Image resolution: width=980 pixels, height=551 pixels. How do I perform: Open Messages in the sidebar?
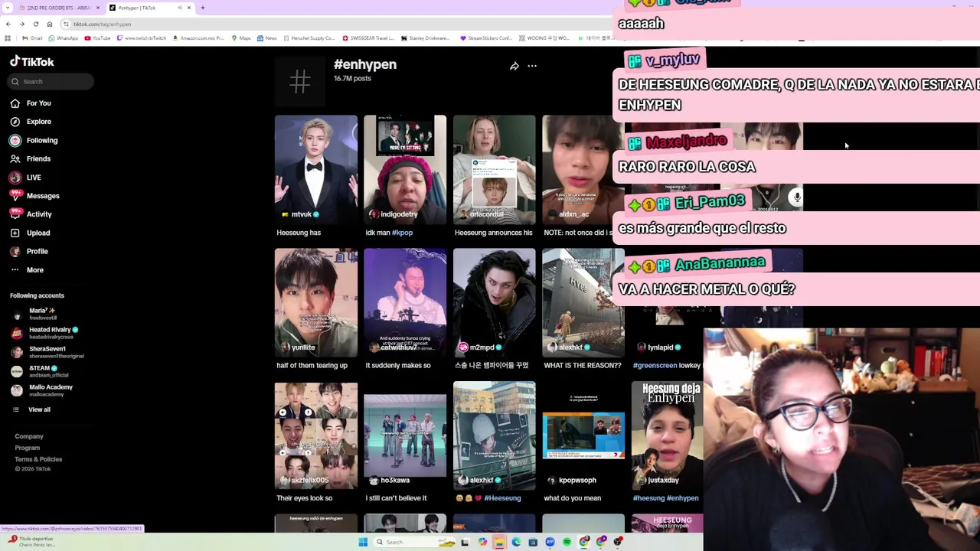34,196
